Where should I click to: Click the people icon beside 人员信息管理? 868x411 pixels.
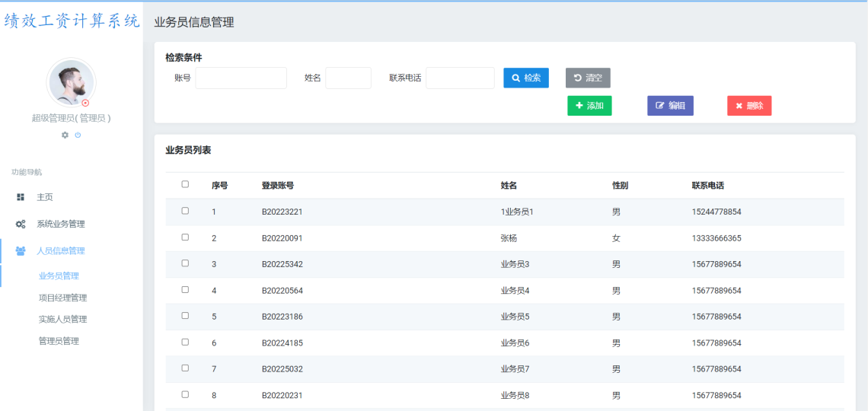(x=21, y=250)
